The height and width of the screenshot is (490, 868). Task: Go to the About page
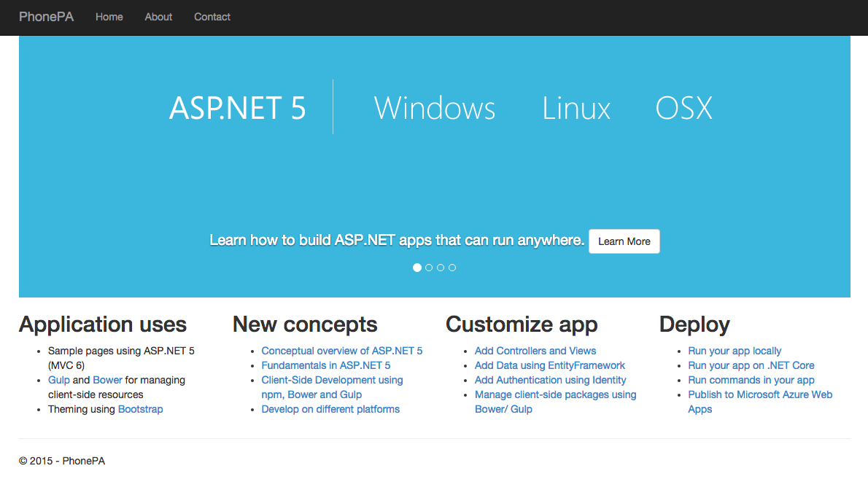[x=158, y=17]
